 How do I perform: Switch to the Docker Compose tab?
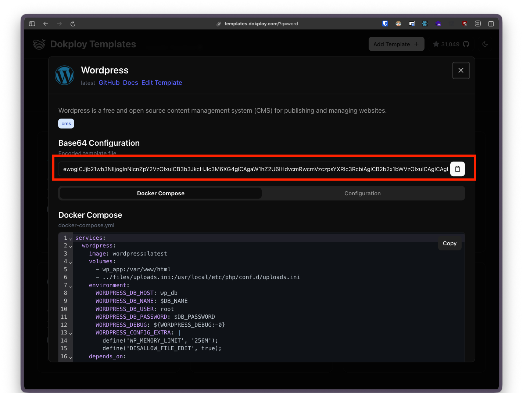point(161,193)
